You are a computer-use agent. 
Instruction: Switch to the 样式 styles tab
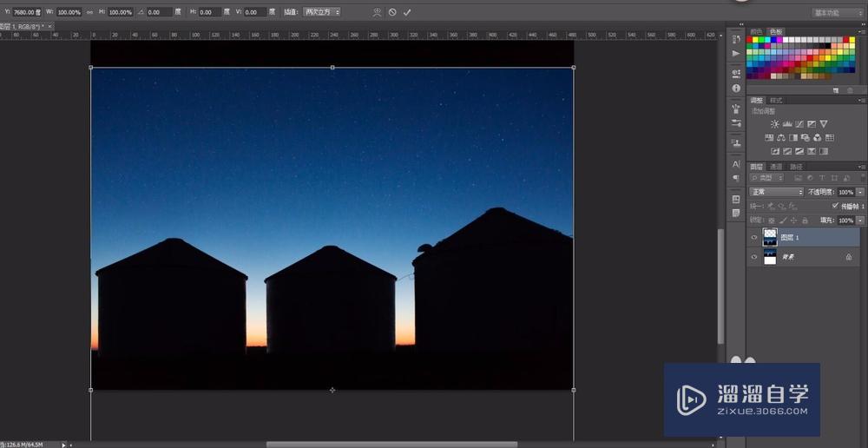776,101
